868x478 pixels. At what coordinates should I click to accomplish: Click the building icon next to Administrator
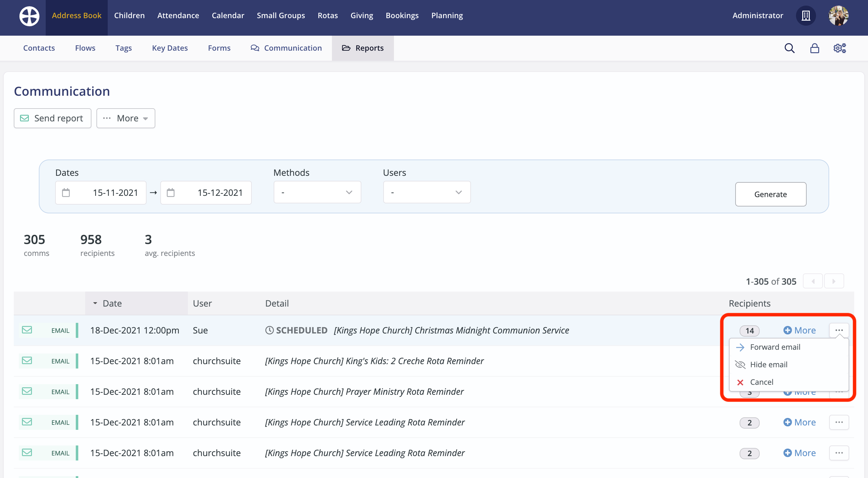pyautogui.click(x=806, y=15)
